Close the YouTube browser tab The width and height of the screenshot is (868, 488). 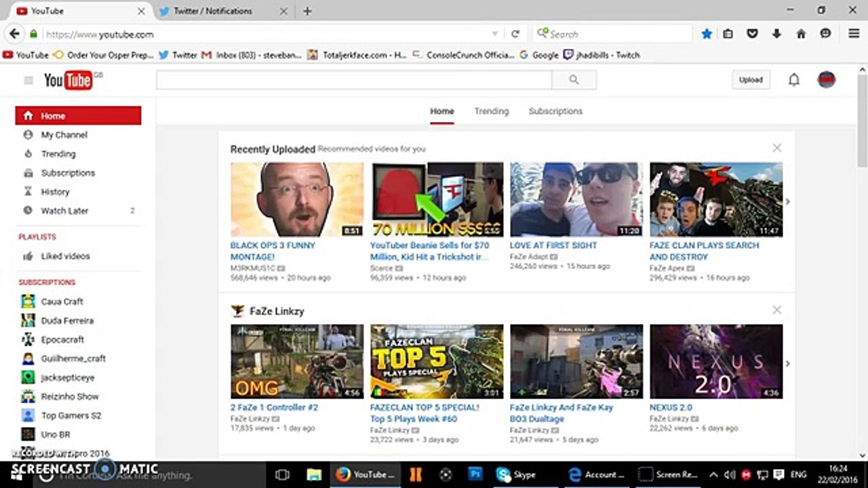click(x=141, y=11)
